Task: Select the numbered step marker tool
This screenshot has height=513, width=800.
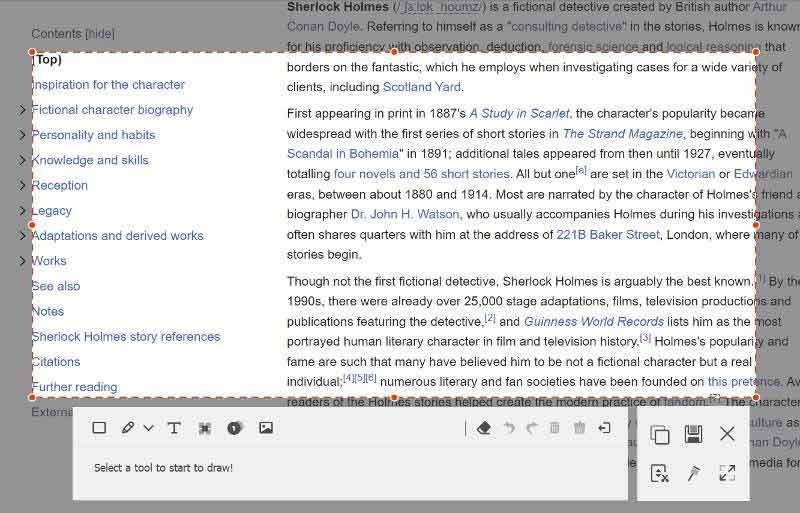Action: [235, 428]
